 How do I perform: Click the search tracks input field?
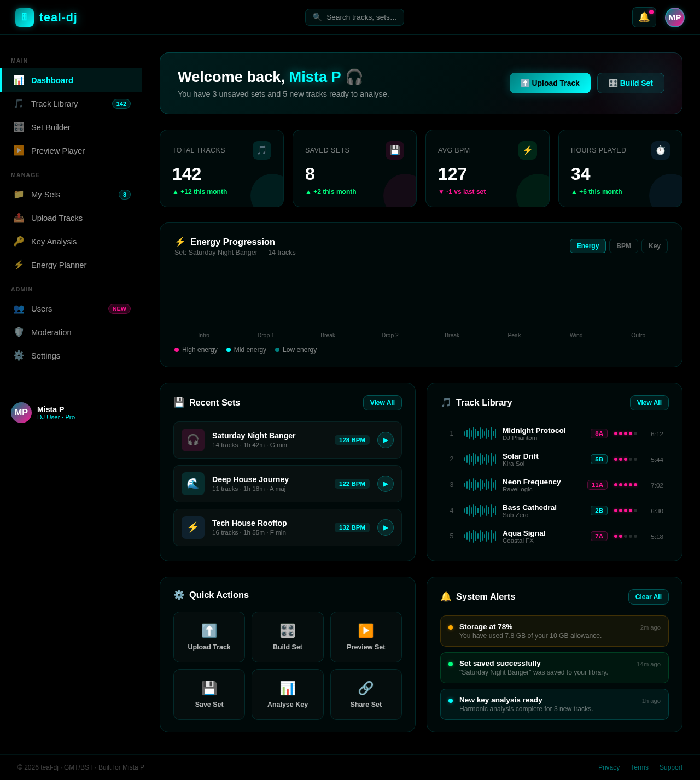(354, 17)
